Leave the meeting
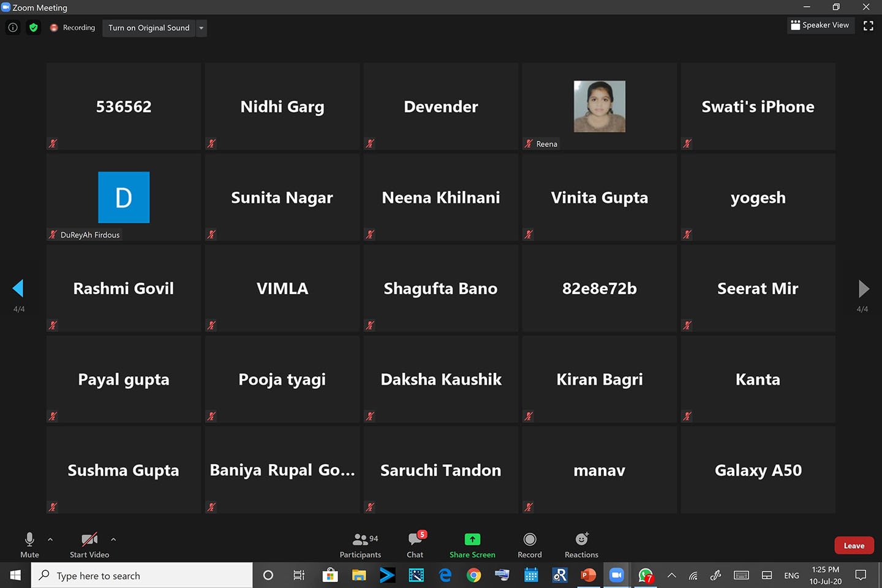Viewport: 882px width, 588px height. [x=854, y=546]
